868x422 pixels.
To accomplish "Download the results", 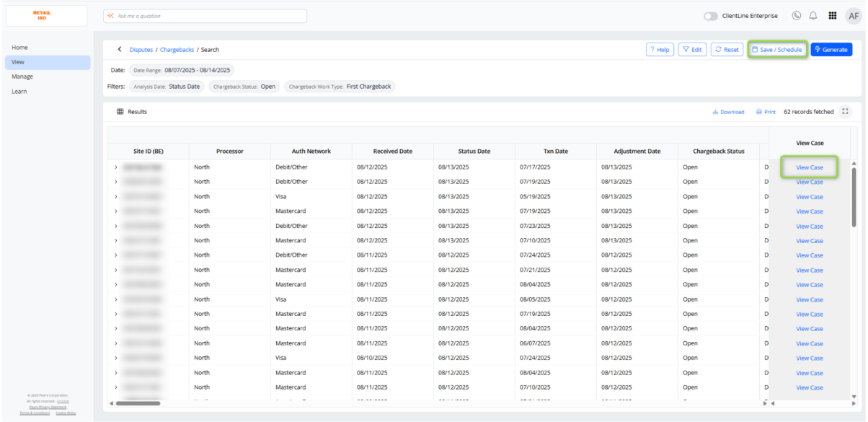I will 728,112.
